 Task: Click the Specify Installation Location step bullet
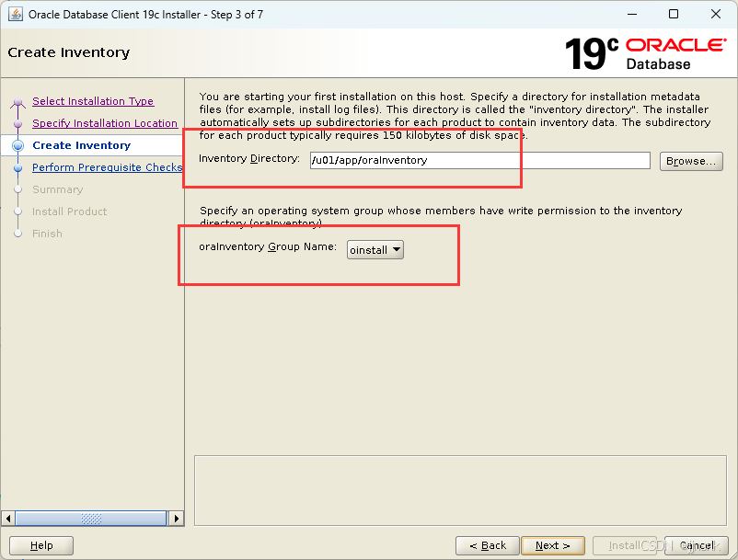17,123
